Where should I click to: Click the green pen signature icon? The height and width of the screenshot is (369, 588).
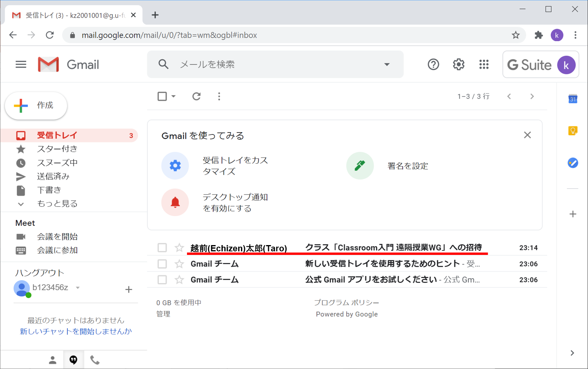[360, 165]
